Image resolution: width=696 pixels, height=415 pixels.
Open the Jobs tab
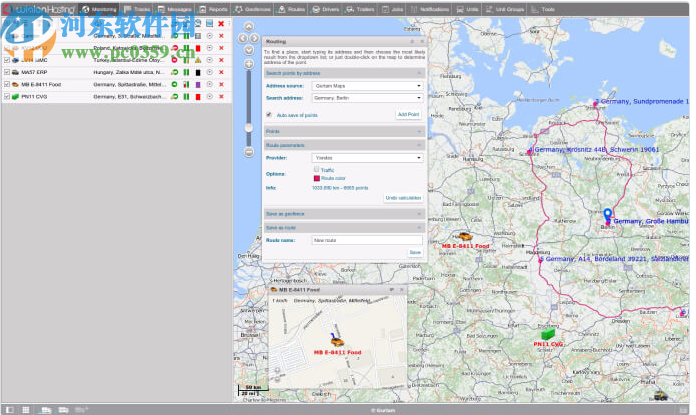tap(393, 9)
